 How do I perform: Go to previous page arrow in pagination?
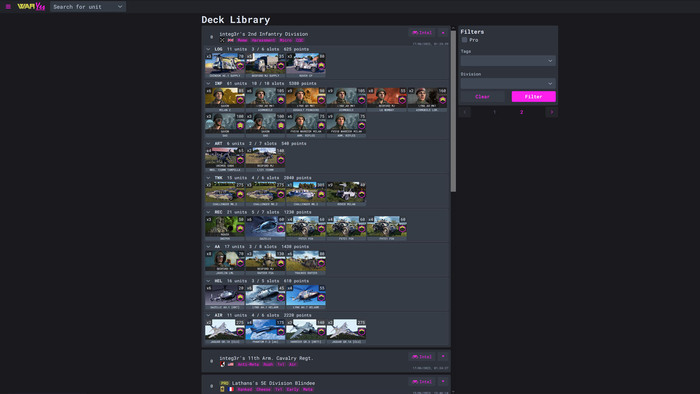(x=465, y=112)
